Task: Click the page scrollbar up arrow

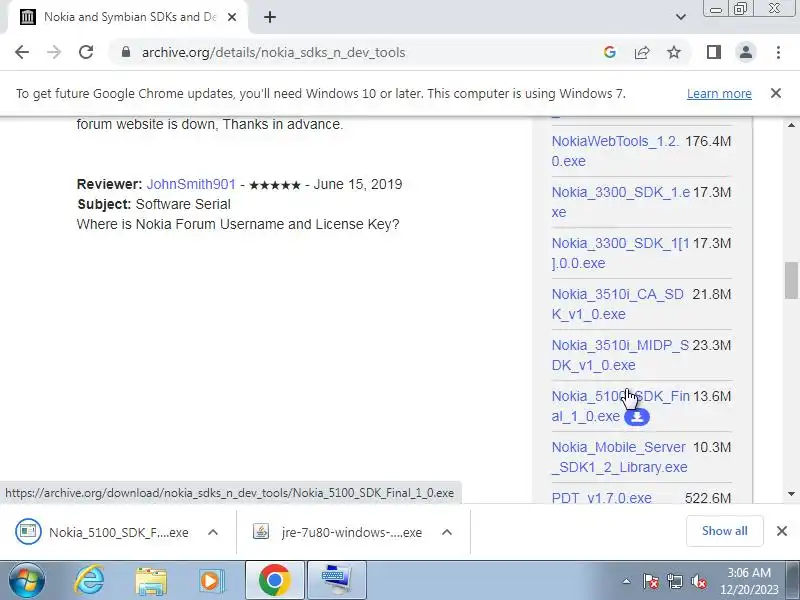Action: (x=791, y=125)
